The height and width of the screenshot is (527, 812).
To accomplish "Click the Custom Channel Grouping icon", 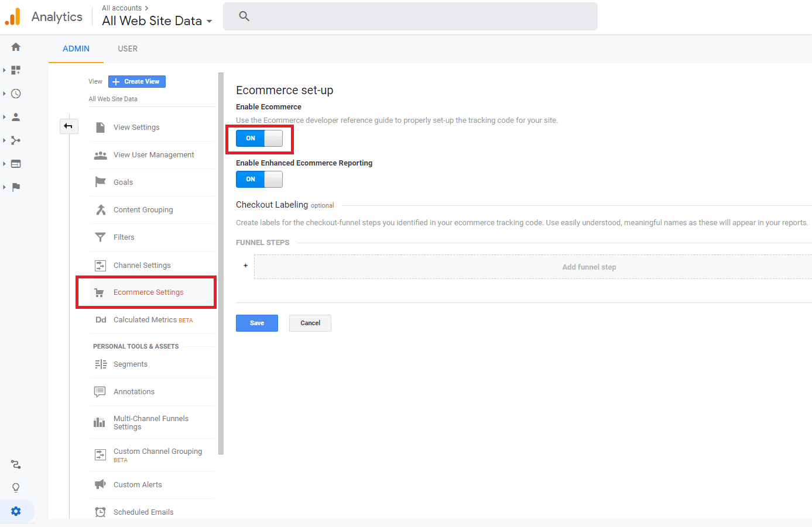I will (101, 454).
